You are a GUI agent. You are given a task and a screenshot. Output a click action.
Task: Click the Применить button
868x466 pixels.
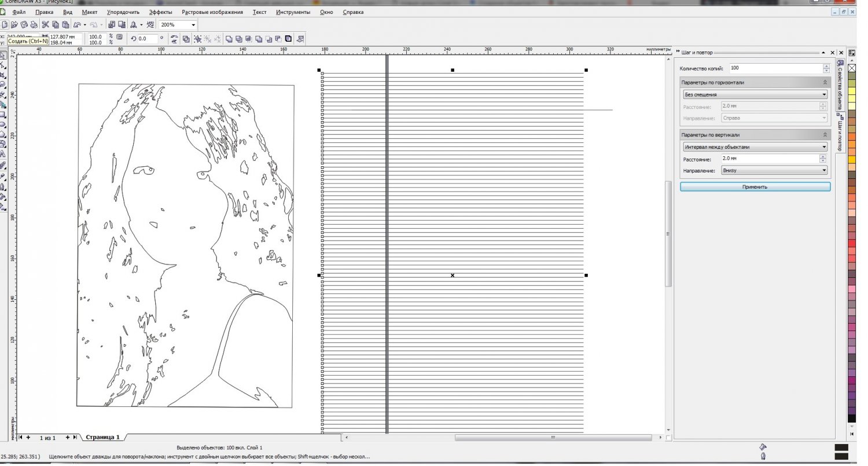pyautogui.click(x=755, y=187)
